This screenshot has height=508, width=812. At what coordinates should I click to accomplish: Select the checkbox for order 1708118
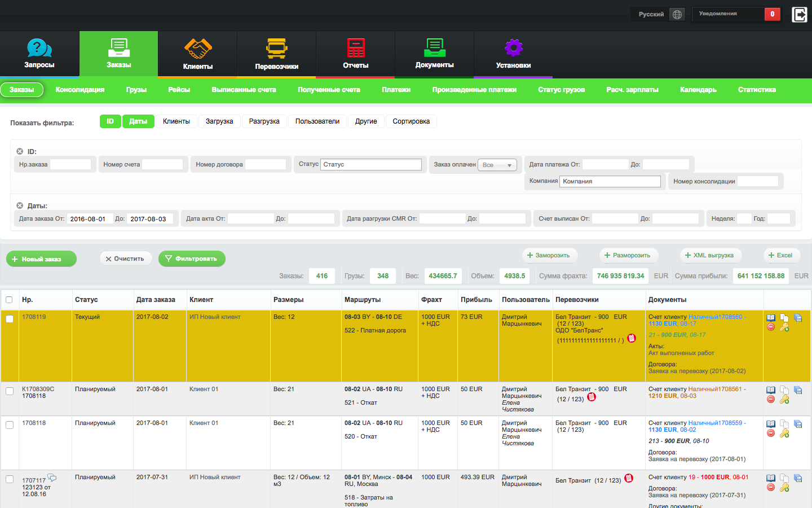pos(10,425)
